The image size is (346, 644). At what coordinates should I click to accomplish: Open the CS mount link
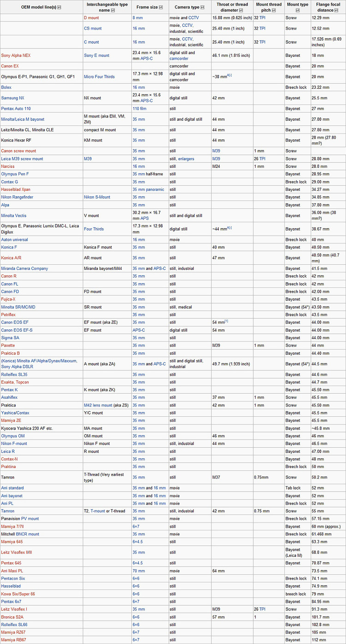coord(93,28)
